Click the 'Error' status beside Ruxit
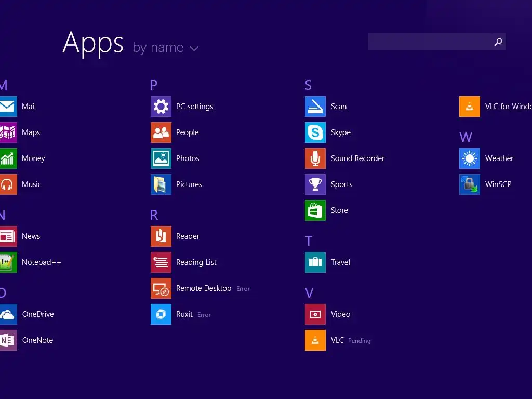This screenshot has width=532, height=399. (x=204, y=315)
